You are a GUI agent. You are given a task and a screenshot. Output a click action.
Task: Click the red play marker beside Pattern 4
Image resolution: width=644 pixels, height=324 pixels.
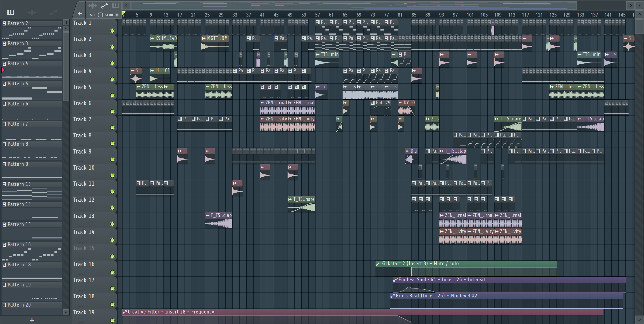click(3, 70)
